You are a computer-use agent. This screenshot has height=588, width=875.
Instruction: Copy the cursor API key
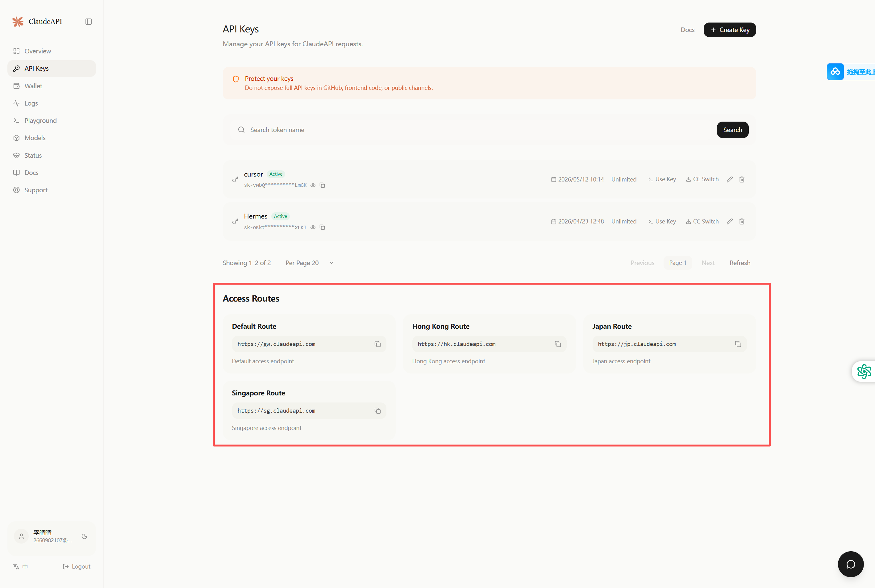(323, 185)
